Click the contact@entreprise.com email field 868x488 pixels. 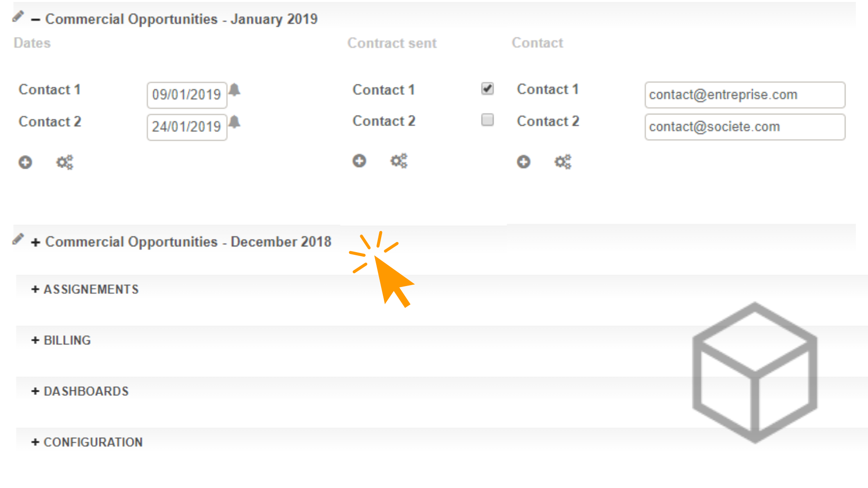point(745,95)
